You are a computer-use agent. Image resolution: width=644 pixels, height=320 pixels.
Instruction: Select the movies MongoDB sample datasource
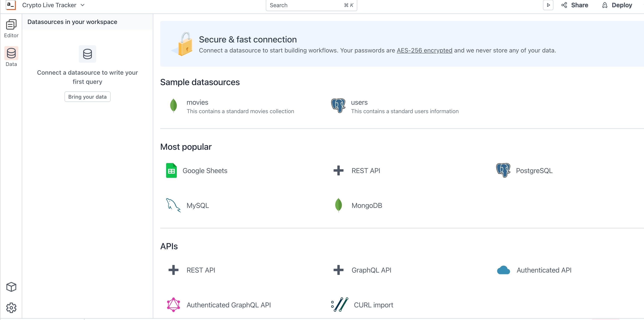pos(197,103)
